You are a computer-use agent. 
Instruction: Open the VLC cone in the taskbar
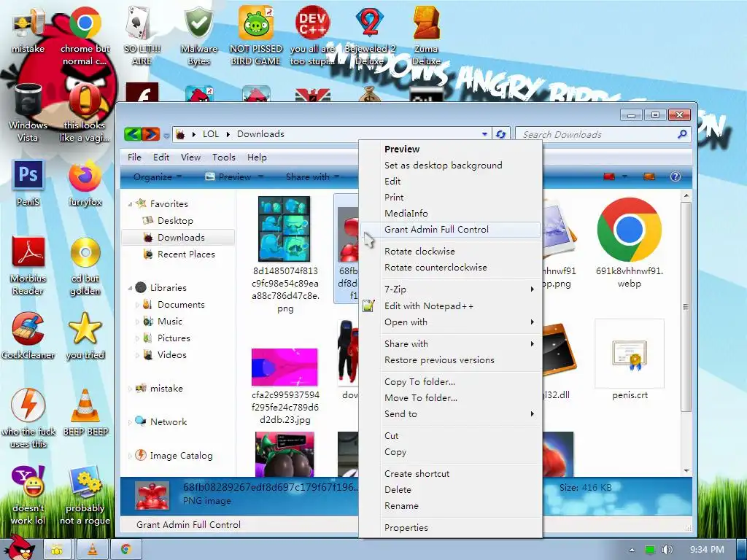coord(93,550)
